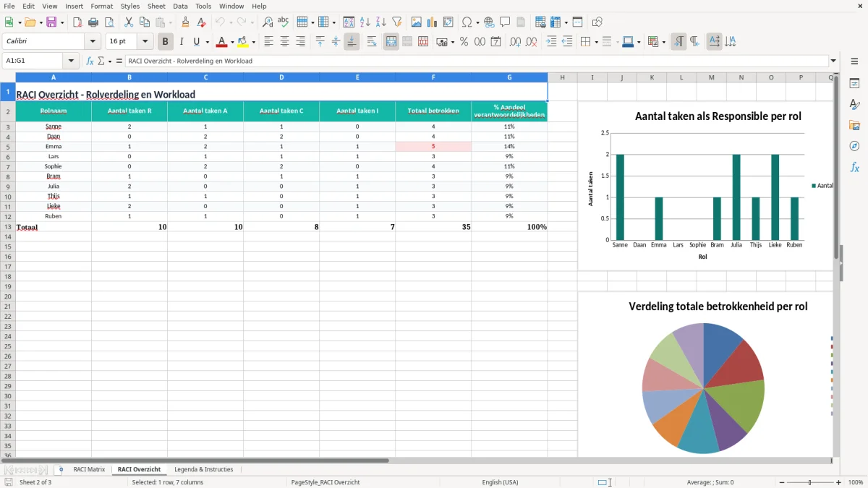The image size is (868, 488).
Task: Toggle italic formatting
Action: [x=182, y=42]
